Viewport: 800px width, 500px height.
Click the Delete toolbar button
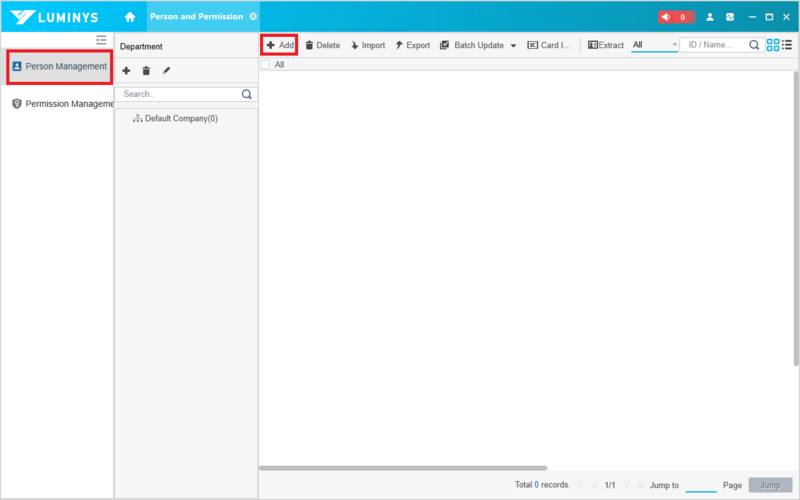(x=322, y=45)
